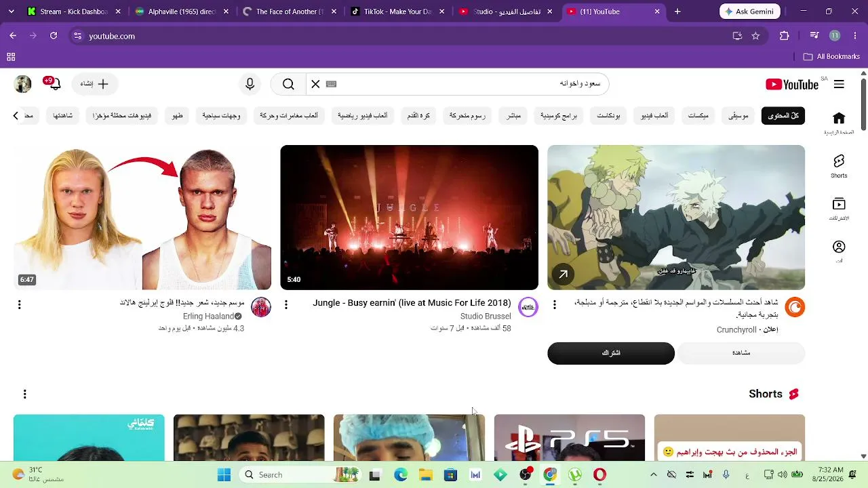Click the YouTube logo
The width and height of the screenshot is (868, 488).
point(792,84)
